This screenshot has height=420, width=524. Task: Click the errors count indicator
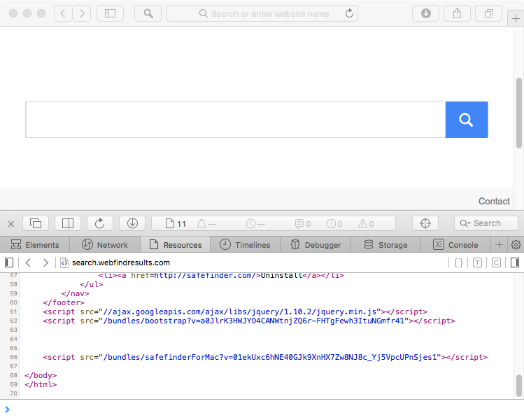click(x=334, y=224)
